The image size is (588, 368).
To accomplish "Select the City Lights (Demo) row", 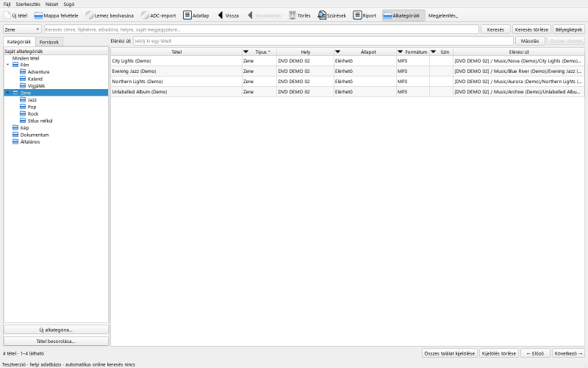I will [x=347, y=61].
